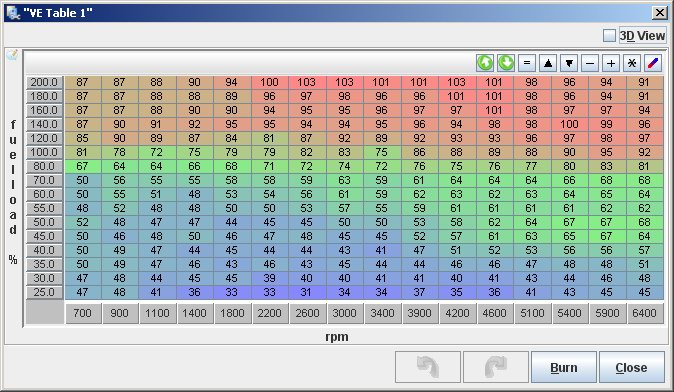Select the 55.0 fuel load bin
The height and width of the screenshot is (392, 674).
(x=44, y=208)
